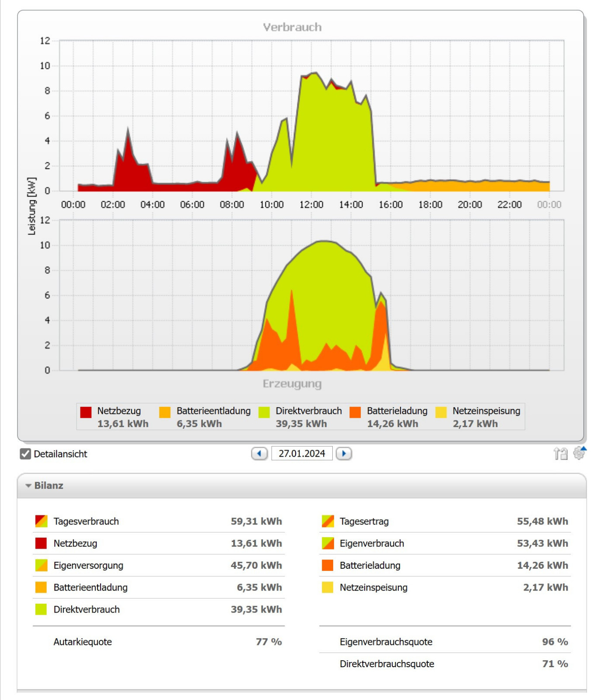The height and width of the screenshot is (700, 596).
Task: Click the Autarkiequote label
Action: pos(83,642)
